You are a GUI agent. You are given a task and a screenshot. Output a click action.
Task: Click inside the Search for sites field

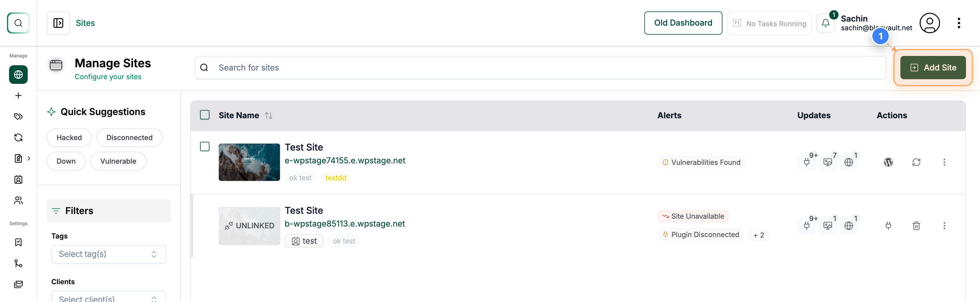380,67
